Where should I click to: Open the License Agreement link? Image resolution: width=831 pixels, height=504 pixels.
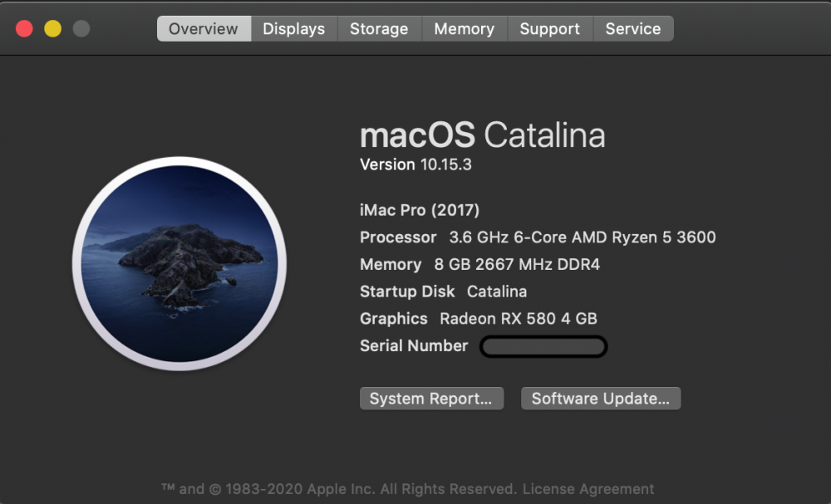click(588, 489)
